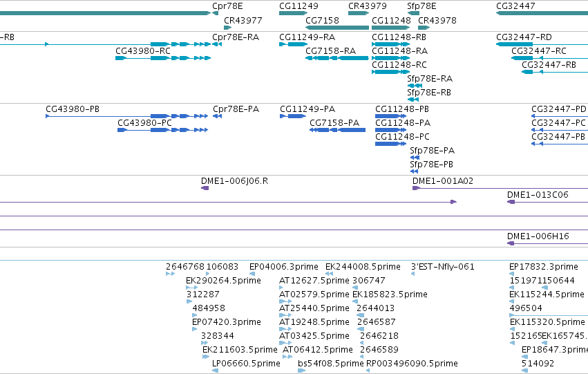Click the CG11248-RC transcript
This screenshot has width=588, height=374.
coord(390,72)
